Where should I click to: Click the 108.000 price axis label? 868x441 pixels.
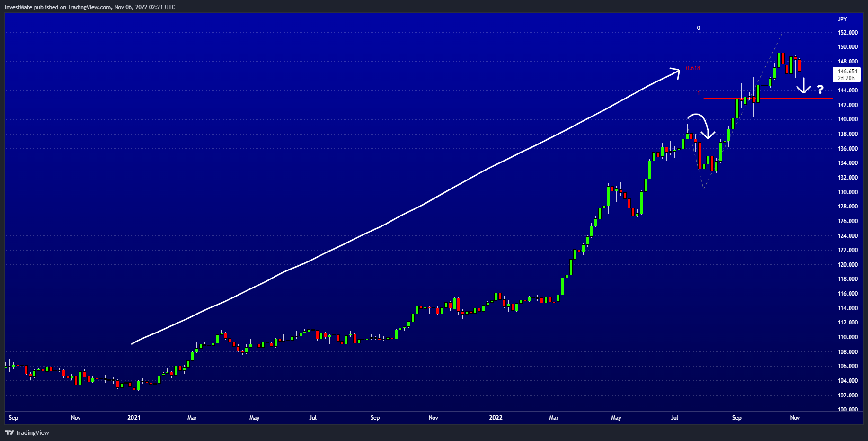point(848,352)
